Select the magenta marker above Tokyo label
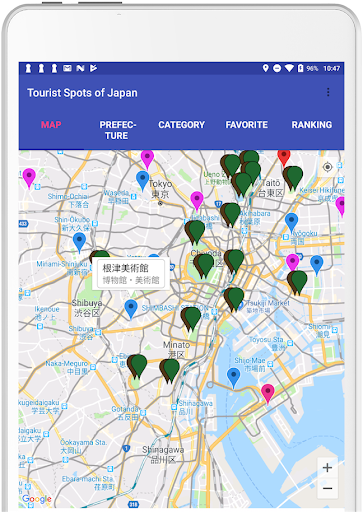This screenshot has width=363, height=512. coord(147,159)
